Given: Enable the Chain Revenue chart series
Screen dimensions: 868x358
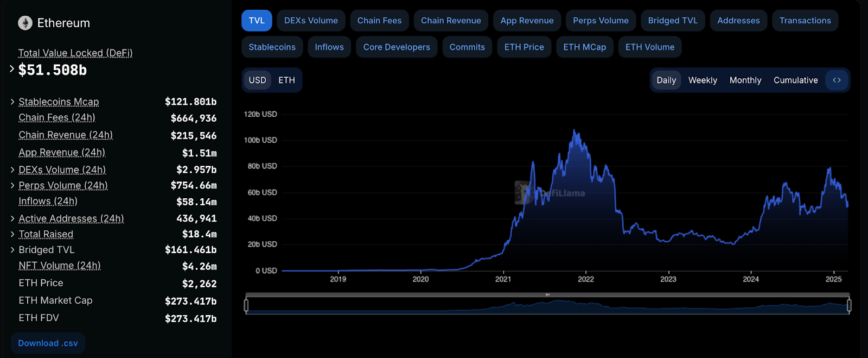Looking at the screenshot, I should pos(451,21).
